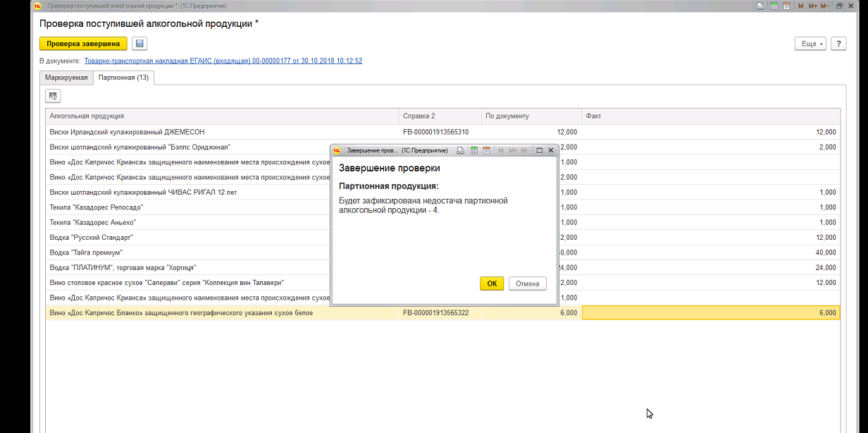Click the M+ icon in main title bar
This screenshot has height=433, width=868.
point(812,6)
